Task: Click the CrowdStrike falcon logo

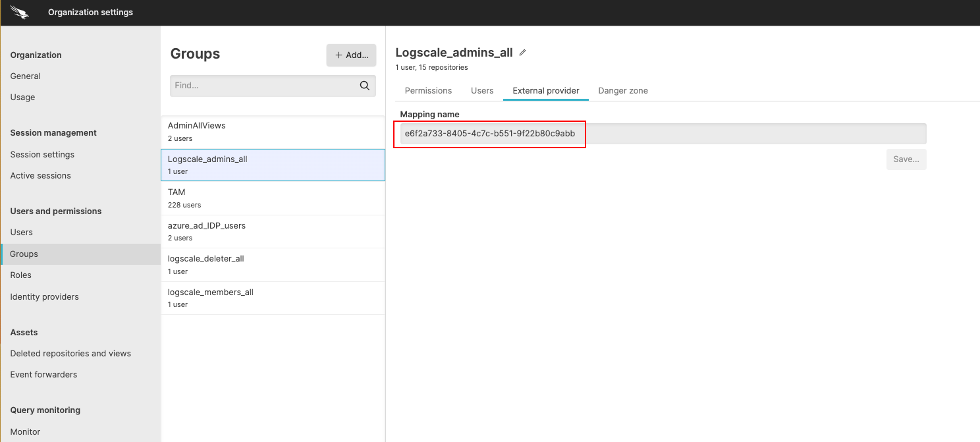Action: tap(19, 12)
